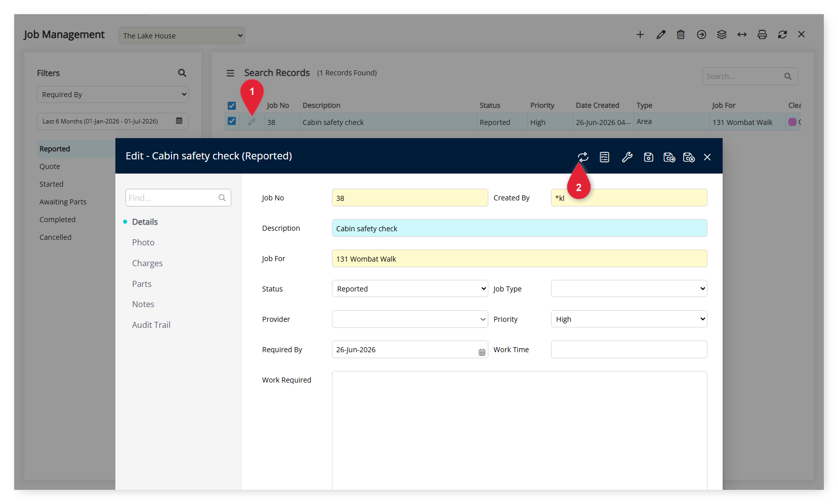Click the Job No field showing 38
The height and width of the screenshot is (504, 838).
point(410,198)
